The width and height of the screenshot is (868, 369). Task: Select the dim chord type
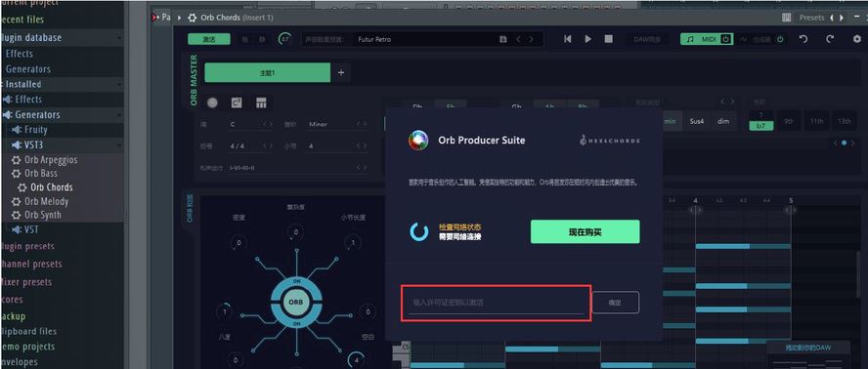723,121
